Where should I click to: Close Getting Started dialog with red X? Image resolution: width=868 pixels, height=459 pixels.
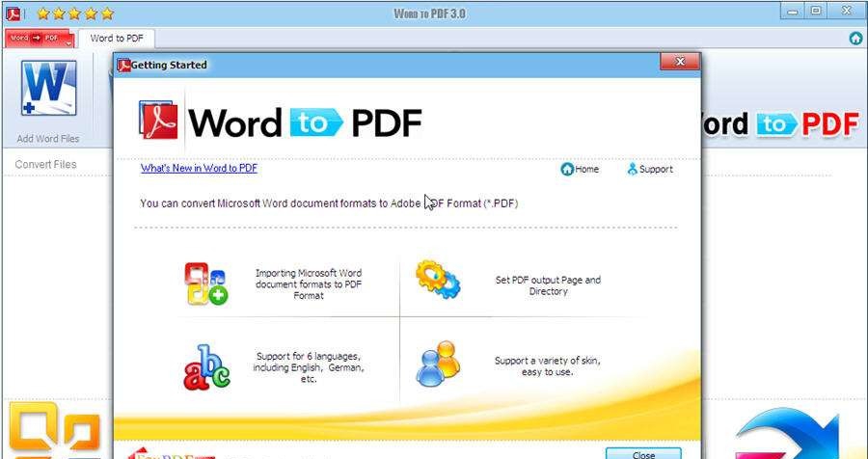680,61
